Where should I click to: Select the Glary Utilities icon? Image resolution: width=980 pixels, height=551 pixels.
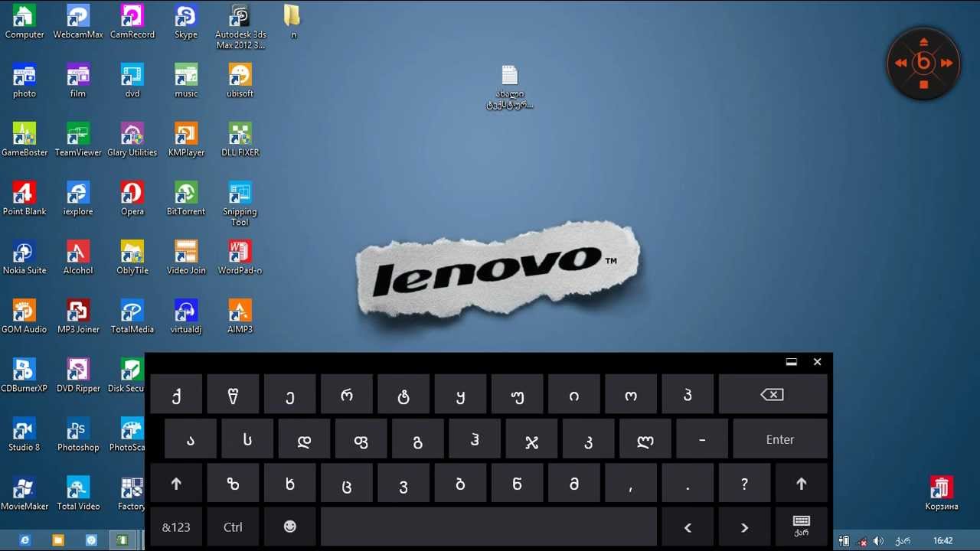pyautogui.click(x=132, y=139)
